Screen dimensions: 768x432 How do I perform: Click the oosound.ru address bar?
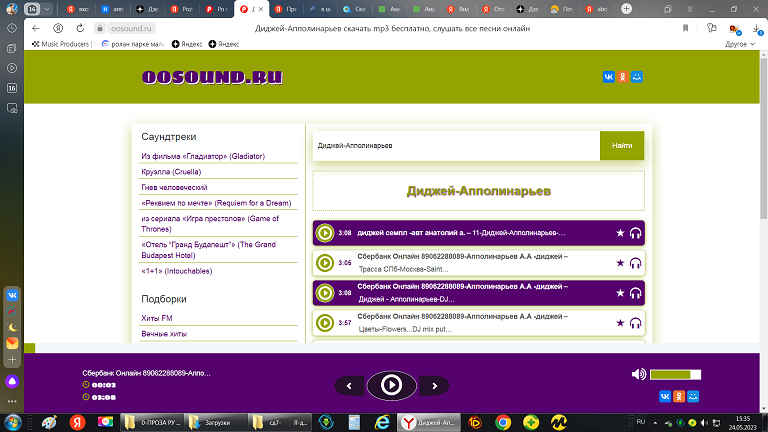click(x=131, y=28)
